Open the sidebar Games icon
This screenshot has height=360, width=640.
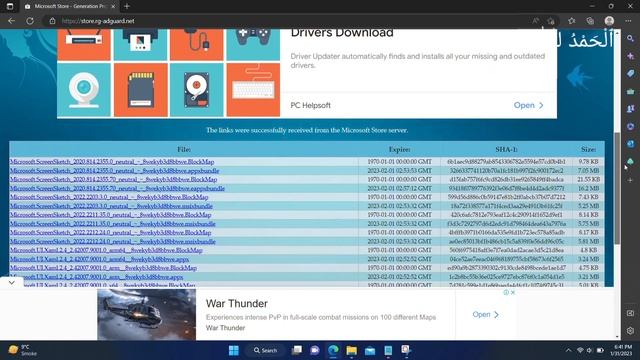tap(631, 109)
